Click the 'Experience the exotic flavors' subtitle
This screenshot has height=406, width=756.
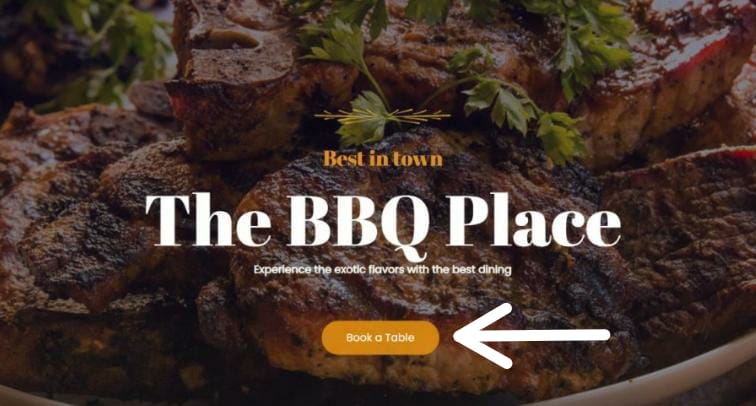click(382, 270)
